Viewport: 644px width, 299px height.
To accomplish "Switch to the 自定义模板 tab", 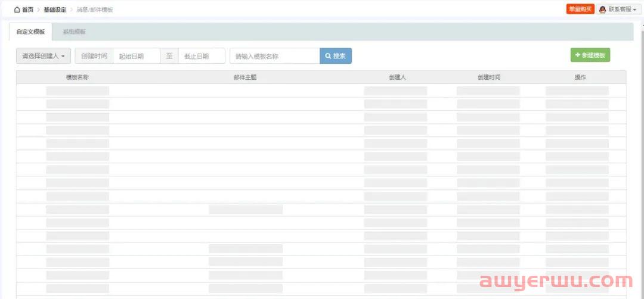I will (31, 32).
